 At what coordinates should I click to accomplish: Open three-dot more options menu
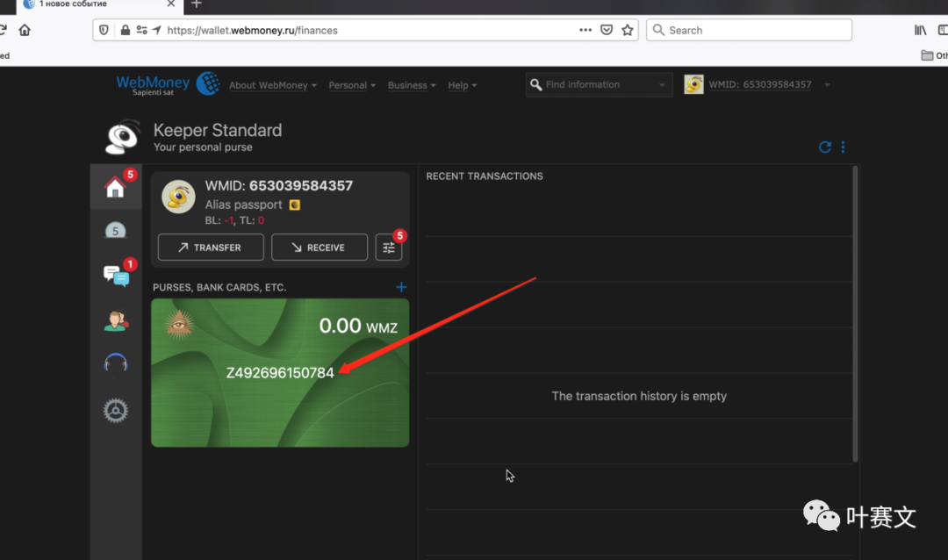[843, 147]
